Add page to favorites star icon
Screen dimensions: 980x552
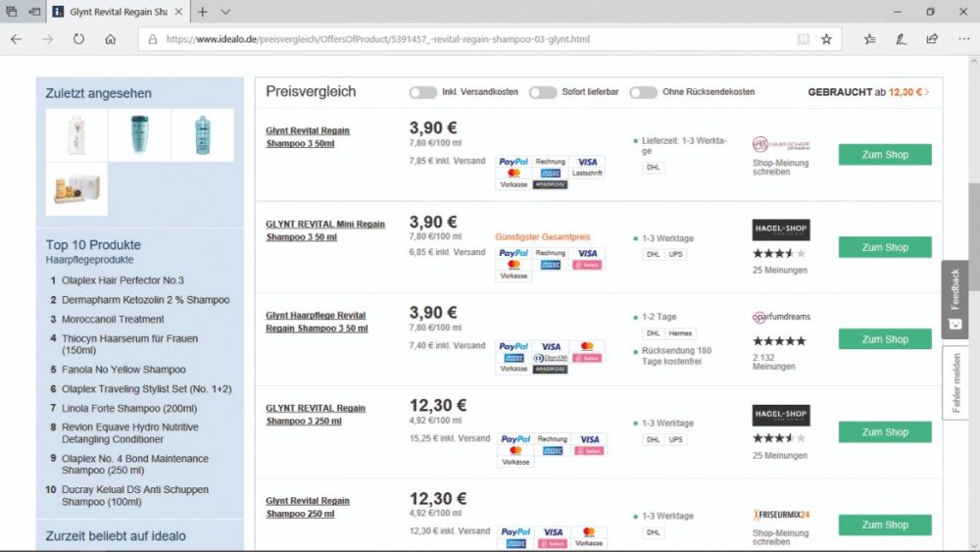tap(826, 39)
